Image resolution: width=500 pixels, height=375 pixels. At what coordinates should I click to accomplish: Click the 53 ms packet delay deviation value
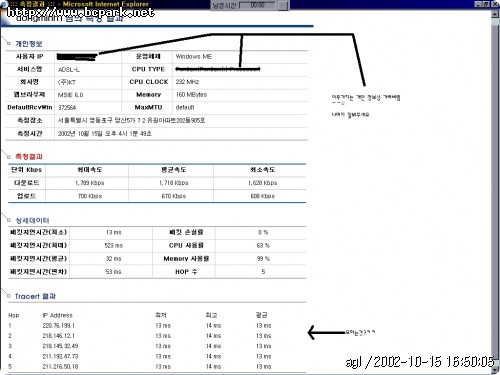coord(114,272)
